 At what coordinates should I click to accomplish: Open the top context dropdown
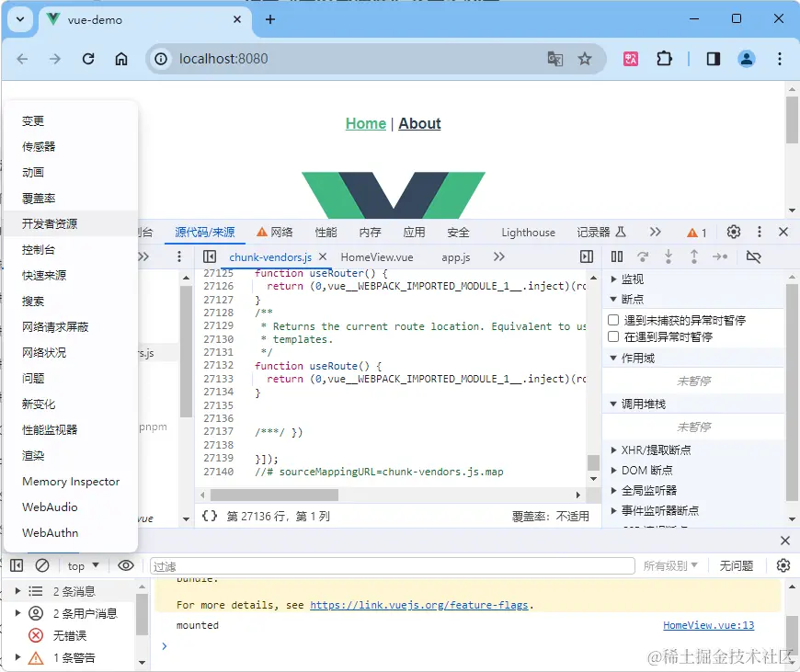(x=83, y=566)
